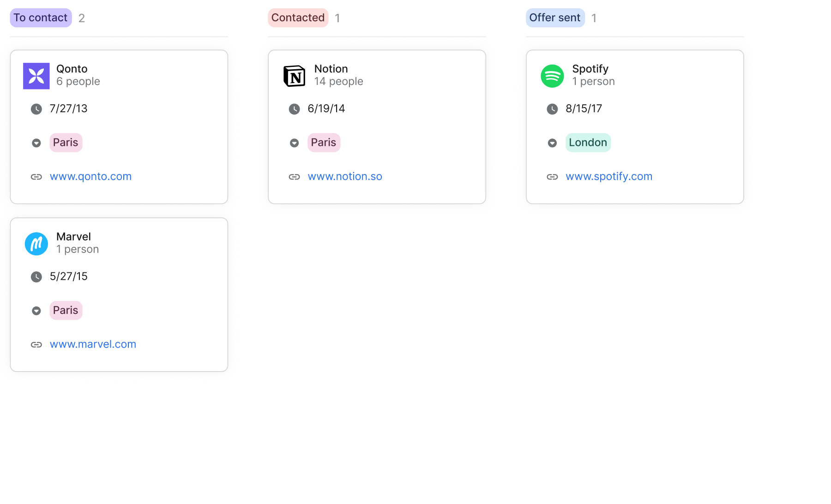The image size is (831, 504).
Task: Click the link icon beside www.spotify.com
Action: (x=552, y=177)
